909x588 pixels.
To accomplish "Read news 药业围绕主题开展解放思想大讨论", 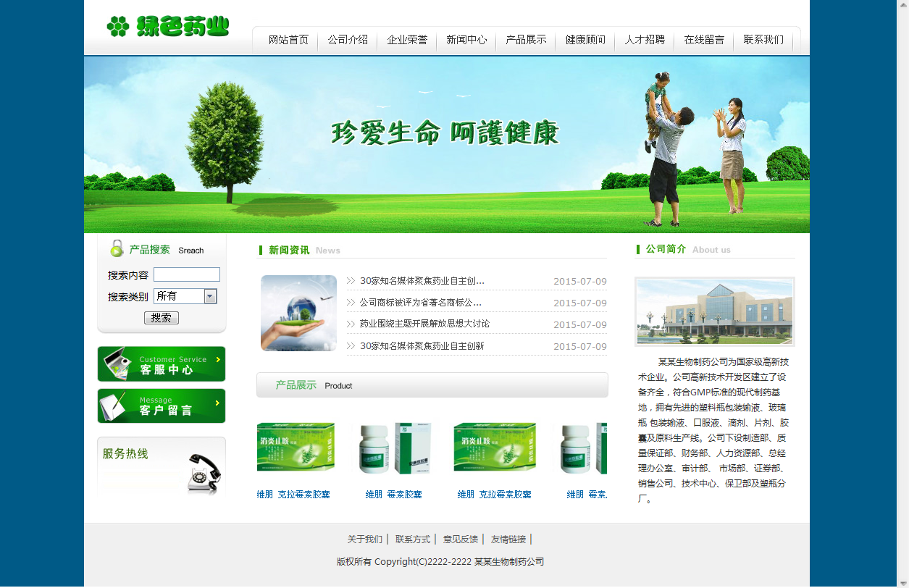I will (424, 324).
